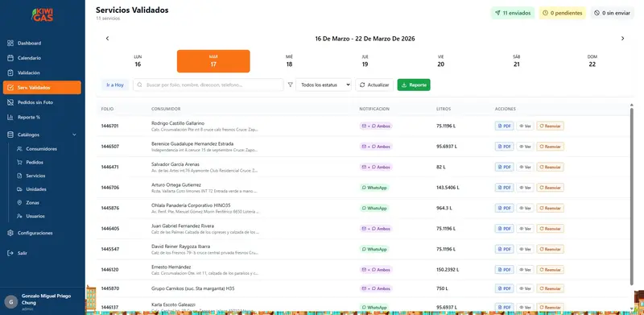
Task: Resend notification for Salvador García Arenas
Action: [x=550, y=167]
